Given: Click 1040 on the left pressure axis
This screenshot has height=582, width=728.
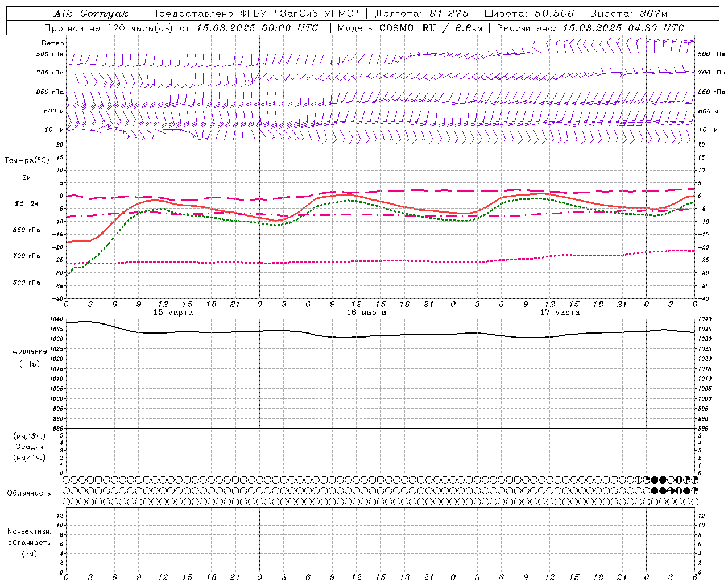Looking at the screenshot, I should coord(57,319).
